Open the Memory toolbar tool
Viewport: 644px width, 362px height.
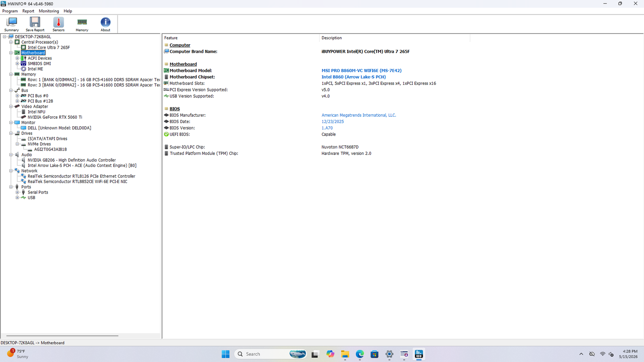(82, 24)
